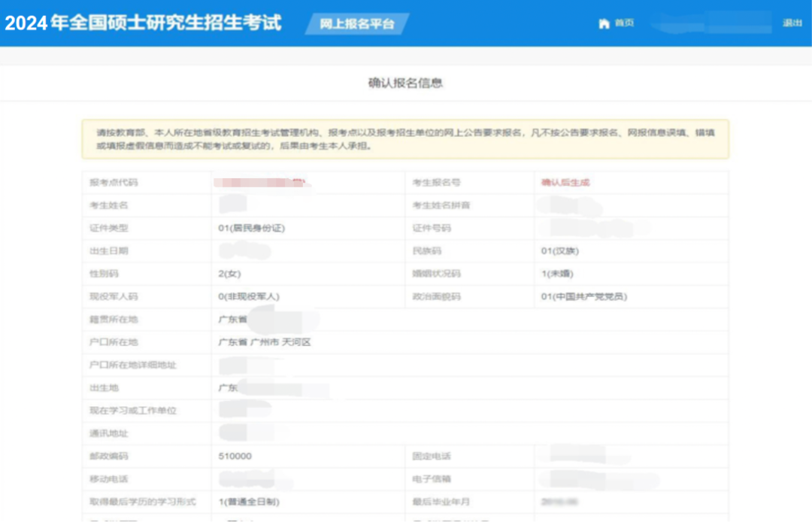Click the 证件号码 label
Viewport: 812px width, 522px height.
(432, 228)
